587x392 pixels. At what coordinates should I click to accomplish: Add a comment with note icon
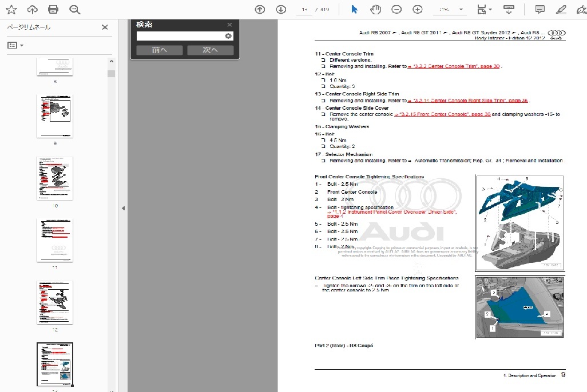[x=540, y=9]
